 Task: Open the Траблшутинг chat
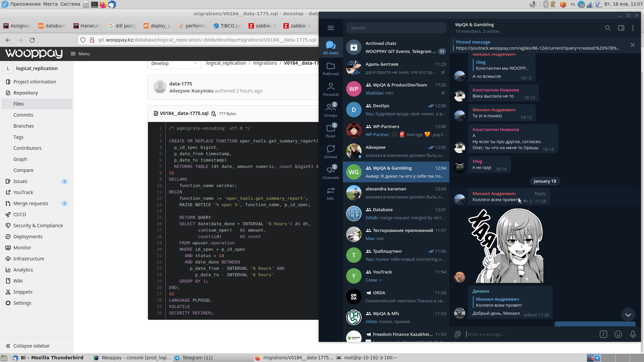tap(396, 255)
